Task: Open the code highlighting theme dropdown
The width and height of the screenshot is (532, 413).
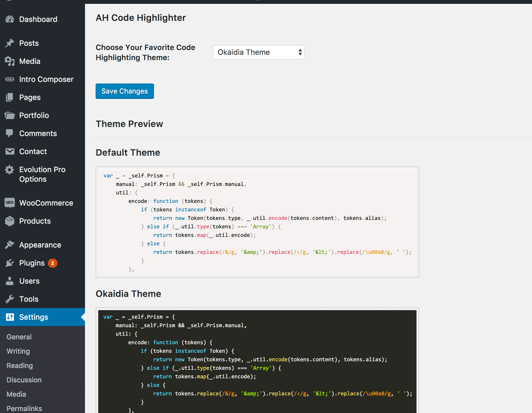Action: click(259, 52)
